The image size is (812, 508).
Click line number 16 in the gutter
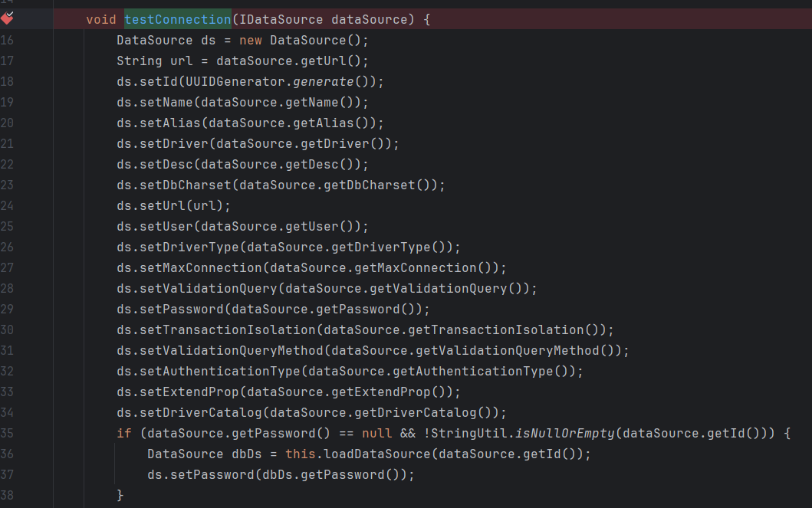(7, 40)
